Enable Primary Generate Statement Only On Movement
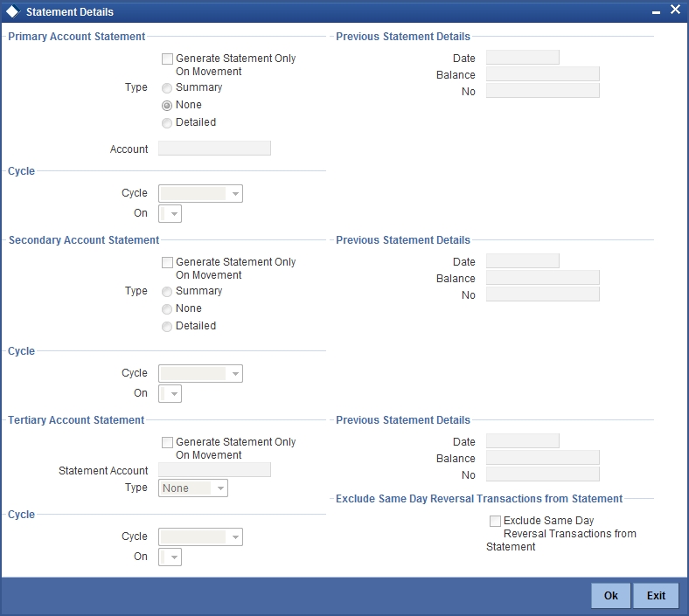This screenshot has height=616, width=689. 167,59
